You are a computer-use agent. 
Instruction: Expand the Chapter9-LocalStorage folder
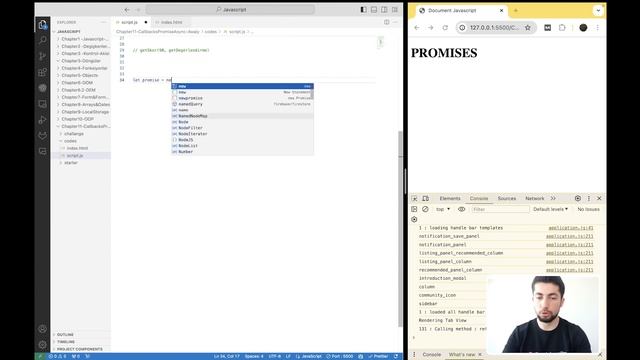(x=82, y=112)
